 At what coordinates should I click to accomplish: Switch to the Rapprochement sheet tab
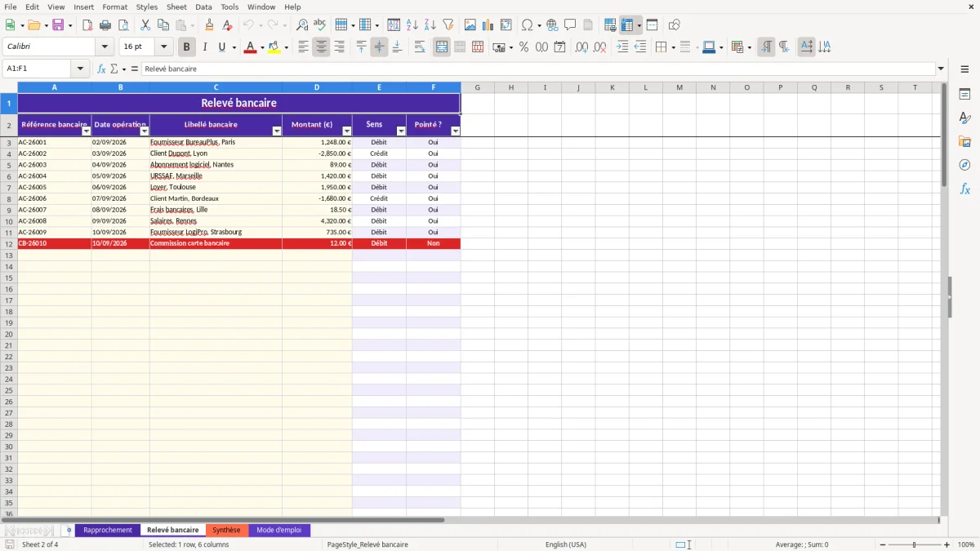pyautogui.click(x=107, y=531)
